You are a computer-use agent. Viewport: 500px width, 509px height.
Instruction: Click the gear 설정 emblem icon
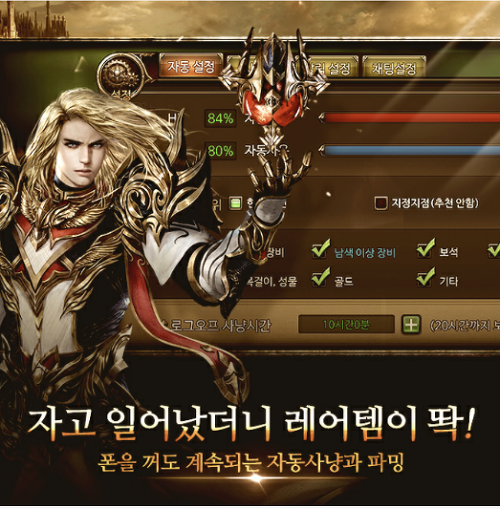point(121,77)
